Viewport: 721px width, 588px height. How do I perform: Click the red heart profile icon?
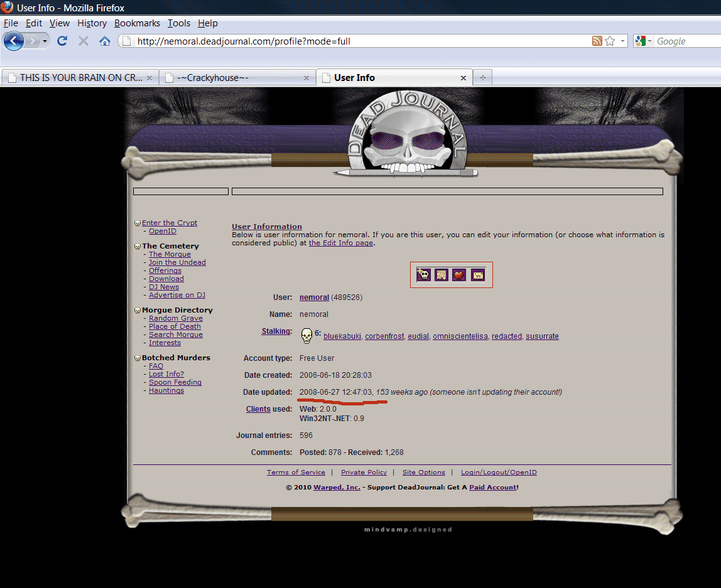tap(459, 275)
